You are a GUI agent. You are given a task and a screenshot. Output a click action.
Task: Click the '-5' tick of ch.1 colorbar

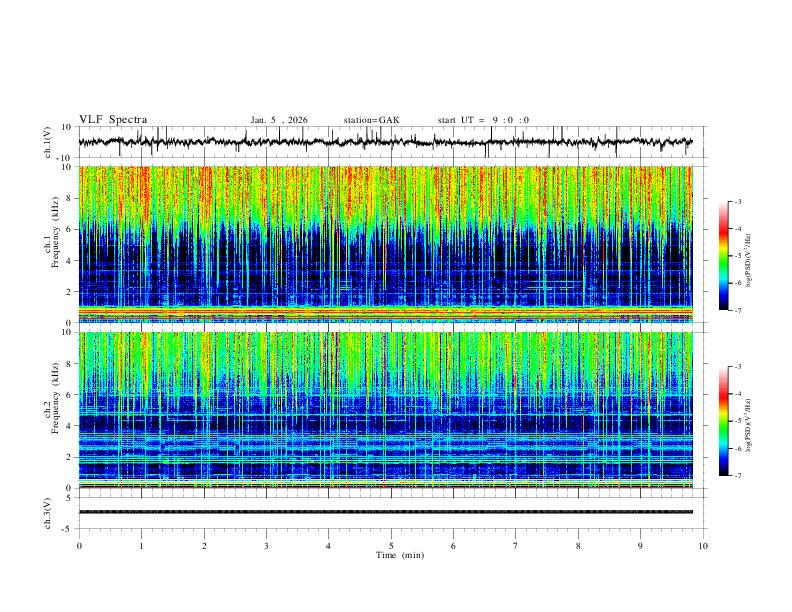[x=738, y=256]
